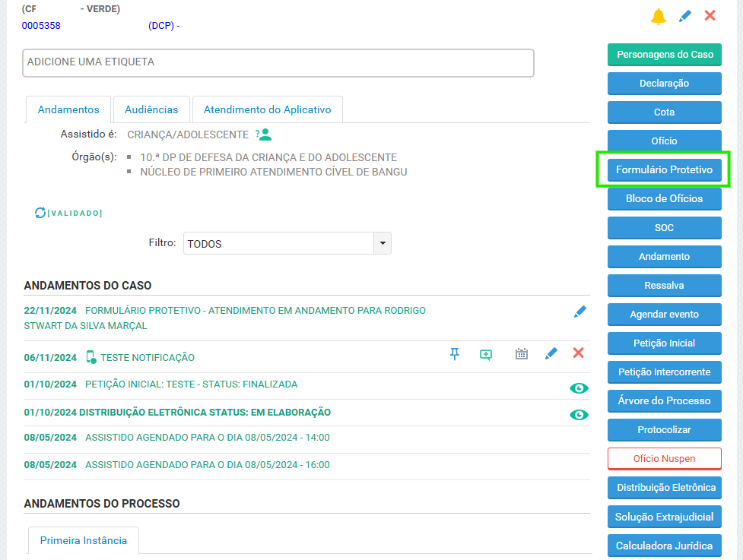Click the person icon next to CRIANÇA/ADOLESCENTE

pos(265,134)
